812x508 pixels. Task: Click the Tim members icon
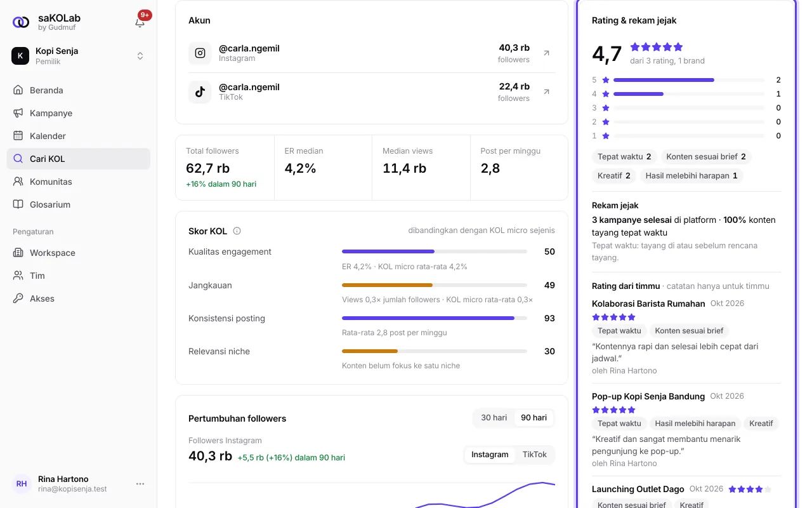[18, 276]
